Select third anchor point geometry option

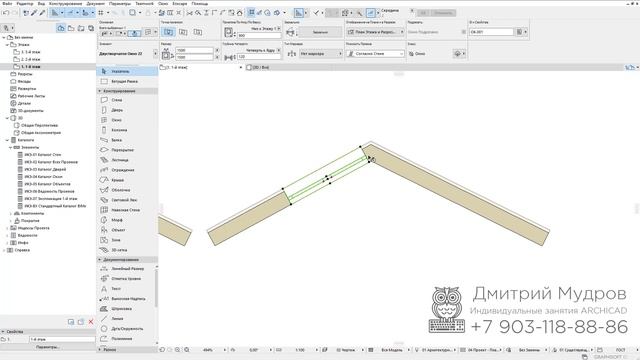pos(198,32)
